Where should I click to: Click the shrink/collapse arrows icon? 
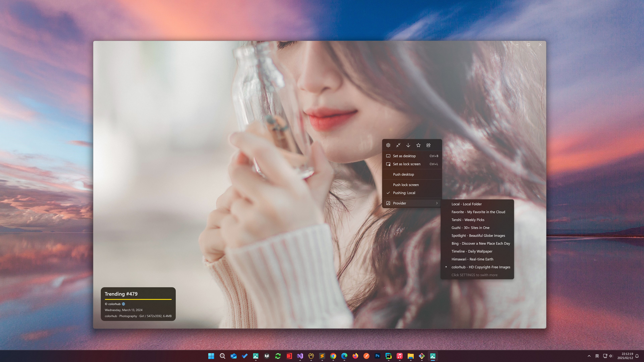click(x=398, y=145)
